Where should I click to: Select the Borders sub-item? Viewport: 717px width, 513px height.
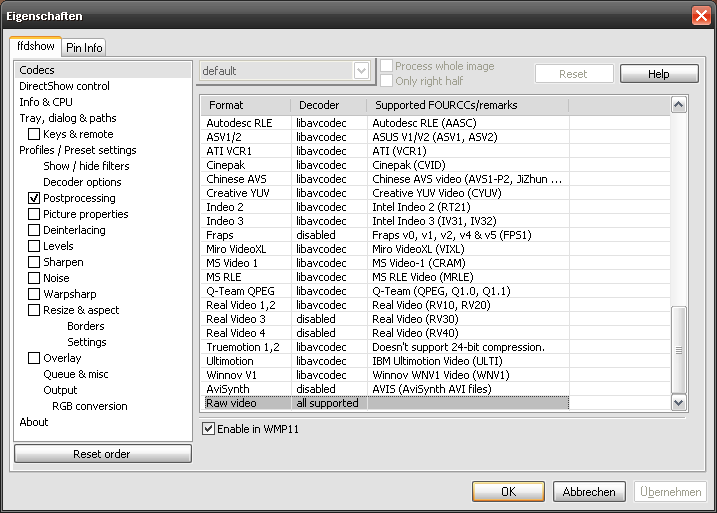pos(86,326)
